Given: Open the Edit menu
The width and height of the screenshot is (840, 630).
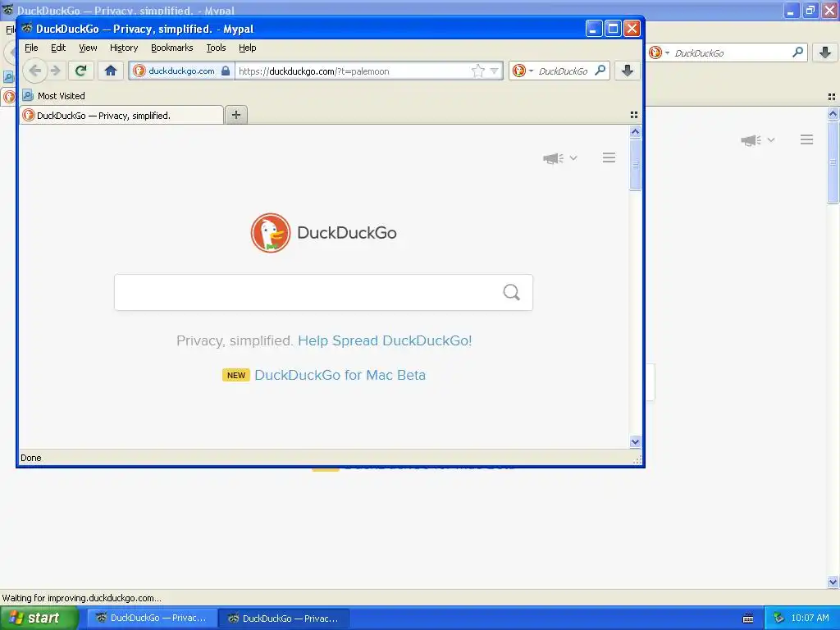Looking at the screenshot, I should pos(58,48).
